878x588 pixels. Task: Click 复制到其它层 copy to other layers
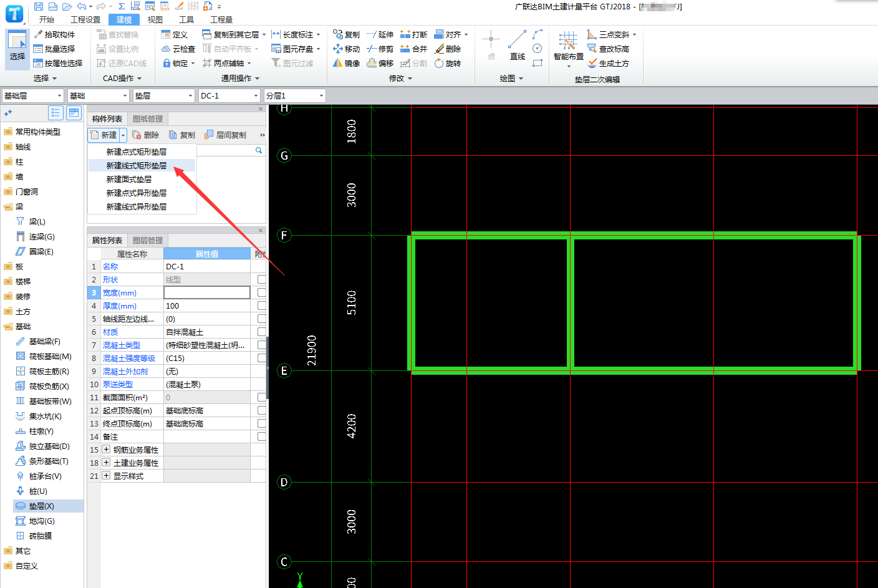234,34
